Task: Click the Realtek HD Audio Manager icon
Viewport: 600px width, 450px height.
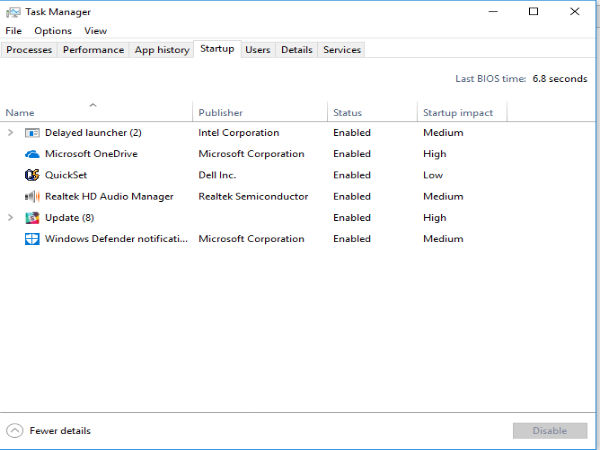Action: pyautogui.click(x=32, y=197)
